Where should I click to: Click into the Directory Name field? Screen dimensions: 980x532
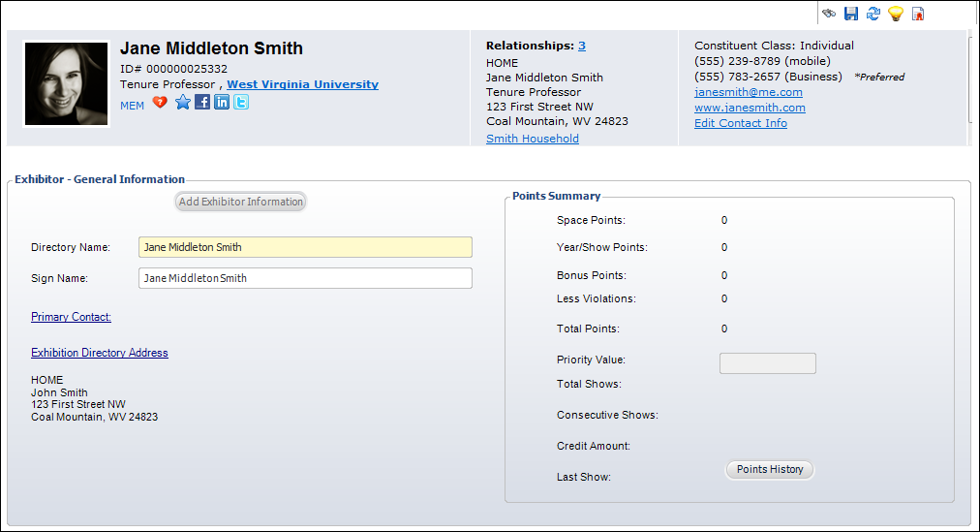coord(305,247)
